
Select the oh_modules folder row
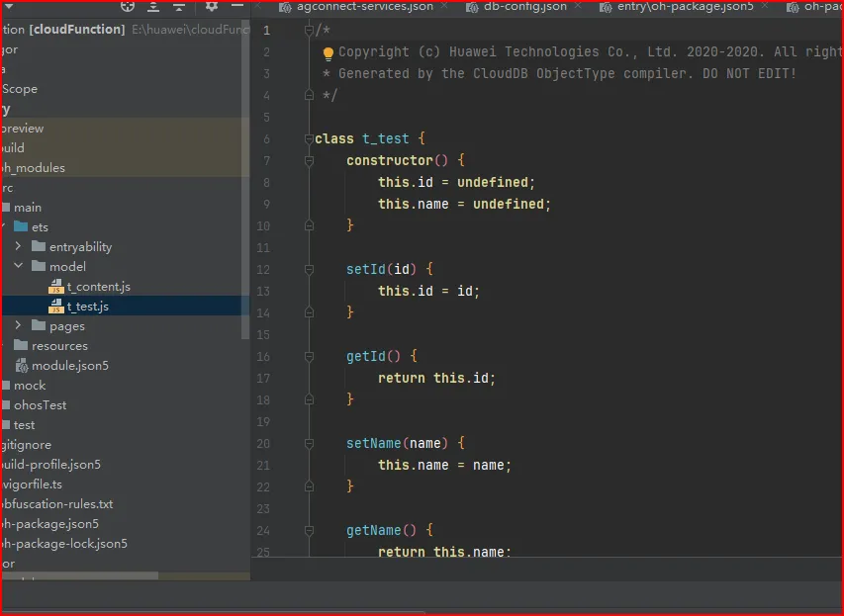click(125, 168)
